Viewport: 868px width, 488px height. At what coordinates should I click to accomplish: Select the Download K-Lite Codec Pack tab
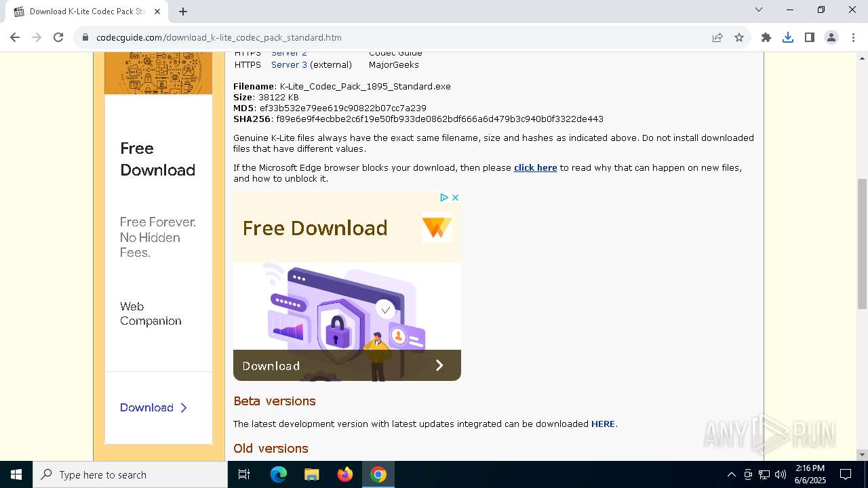click(87, 12)
